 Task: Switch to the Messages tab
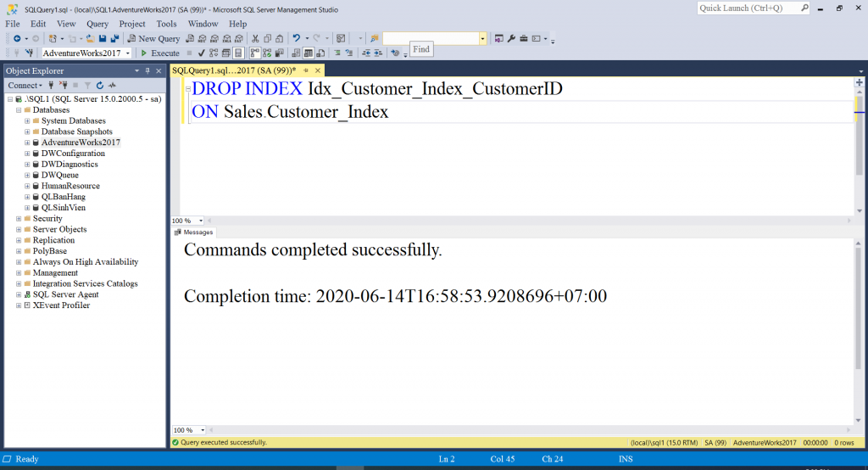click(x=194, y=232)
